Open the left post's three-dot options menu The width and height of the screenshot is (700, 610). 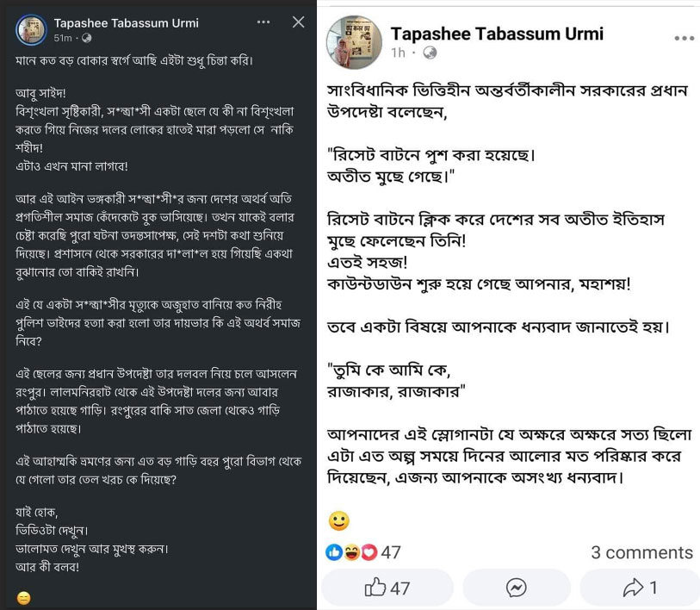click(263, 22)
